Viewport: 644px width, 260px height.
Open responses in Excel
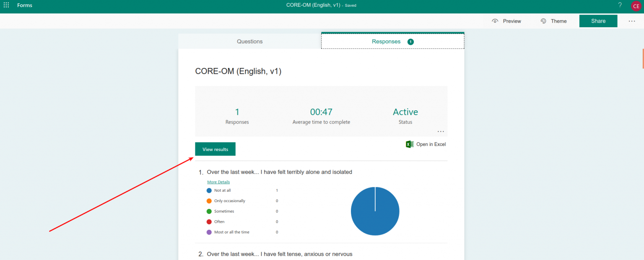click(x=431, y=144)
